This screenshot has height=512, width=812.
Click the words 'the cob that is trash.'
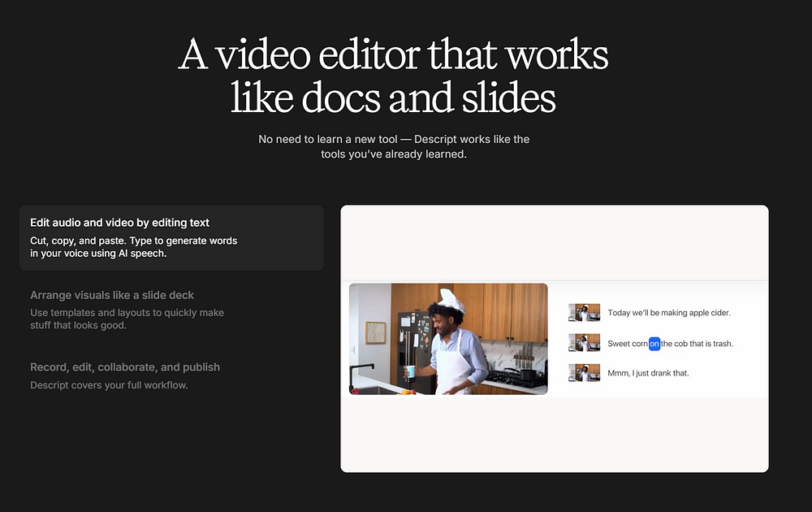[697, 344]
